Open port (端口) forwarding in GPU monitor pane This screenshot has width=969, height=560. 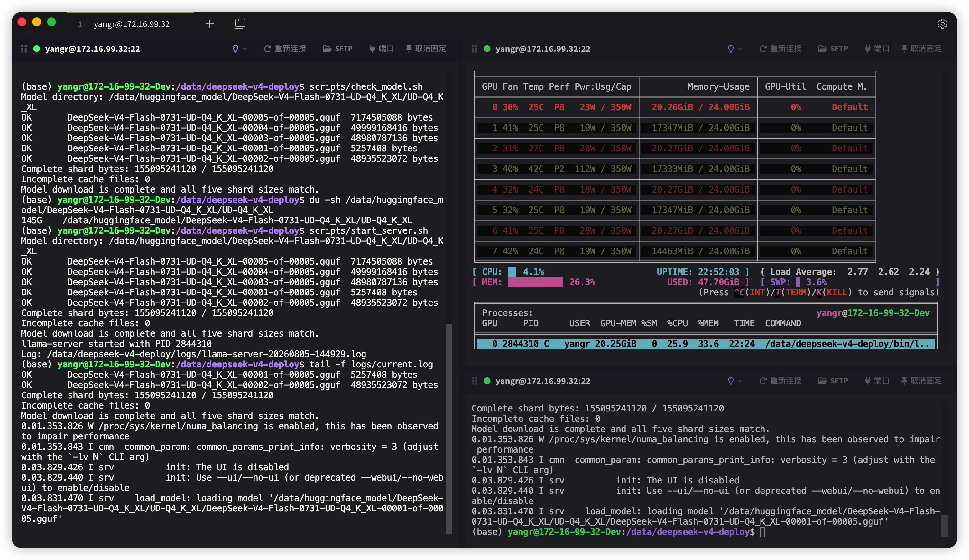877,49
